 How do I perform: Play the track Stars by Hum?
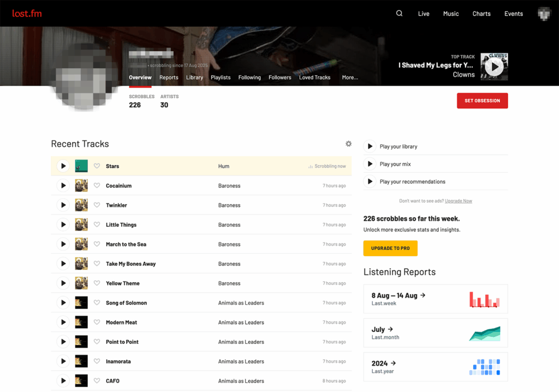click(63, 165)
